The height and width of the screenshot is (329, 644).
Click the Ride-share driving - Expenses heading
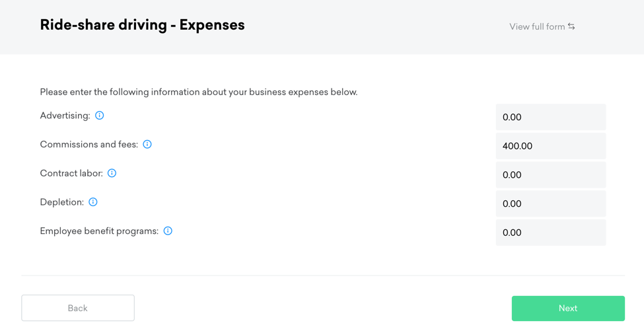click(x=142, y=25)
